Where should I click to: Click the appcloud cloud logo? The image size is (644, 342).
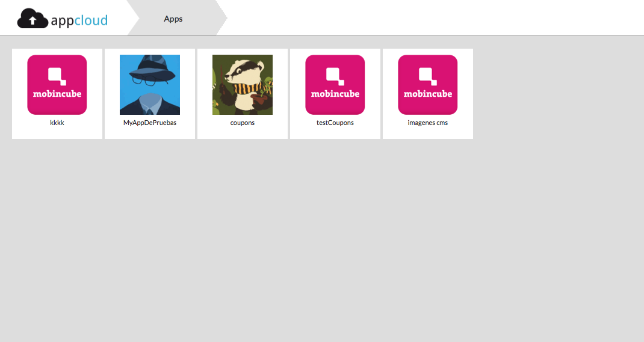tap(33, 19)
